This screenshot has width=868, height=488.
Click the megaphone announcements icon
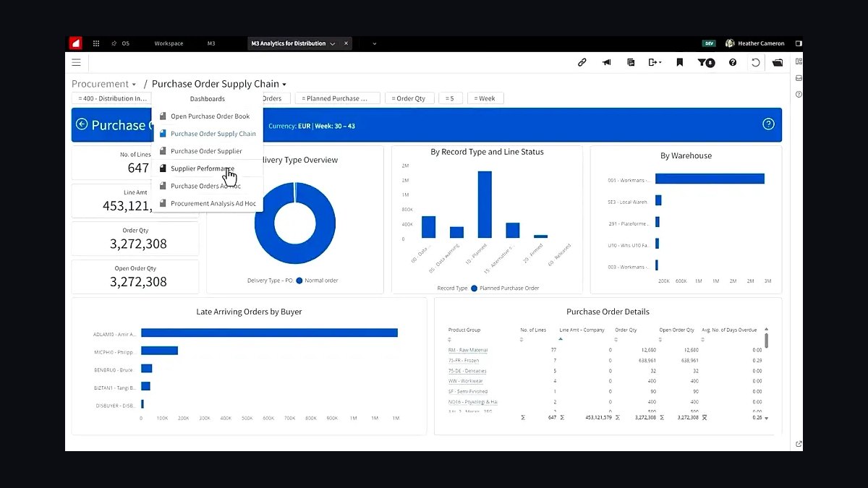point(607,63)
